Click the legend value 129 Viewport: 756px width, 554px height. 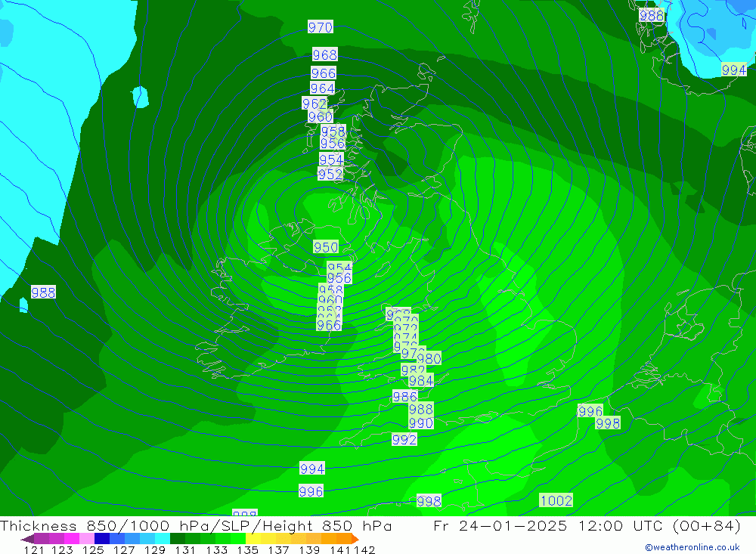point(154,549)
